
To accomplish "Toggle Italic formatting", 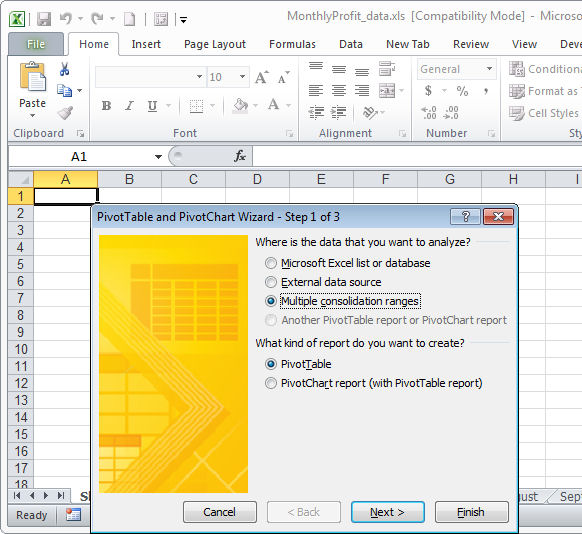I will click(x=129, y=106).
